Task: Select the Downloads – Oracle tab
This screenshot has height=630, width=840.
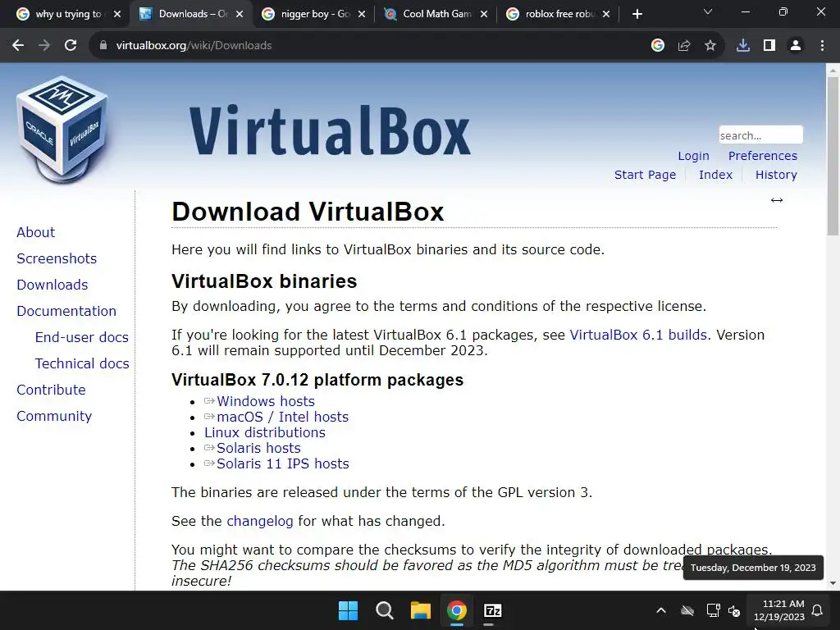Action: [189, 15]
